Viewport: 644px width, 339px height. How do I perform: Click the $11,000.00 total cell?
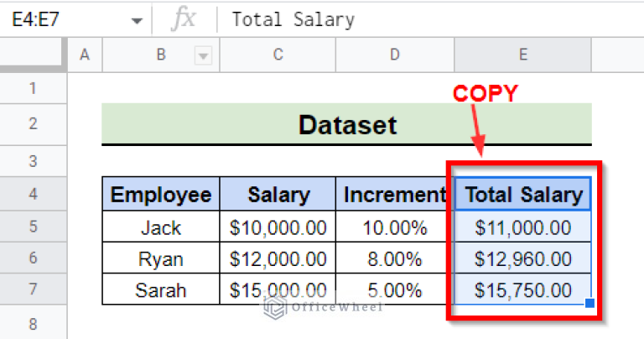(x=523, y=227)
